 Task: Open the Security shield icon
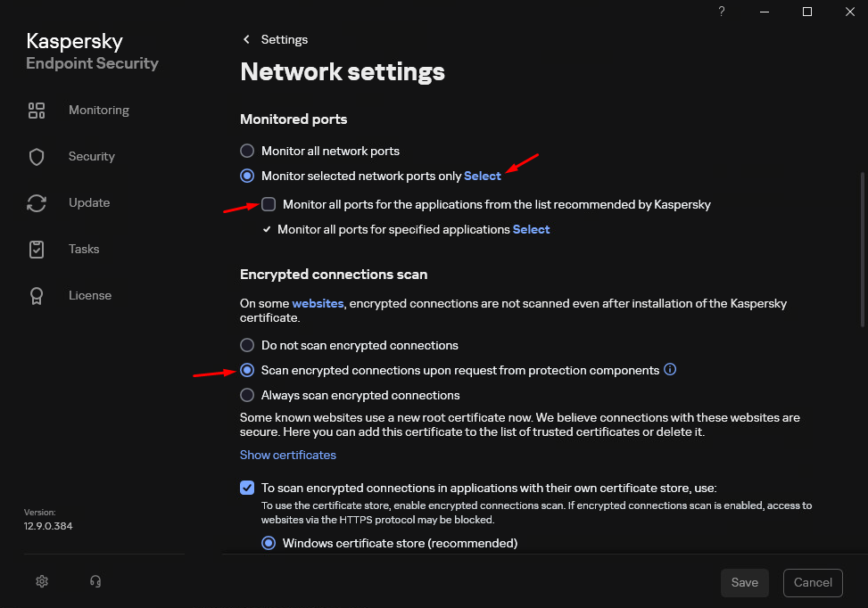tap(36, 156)
